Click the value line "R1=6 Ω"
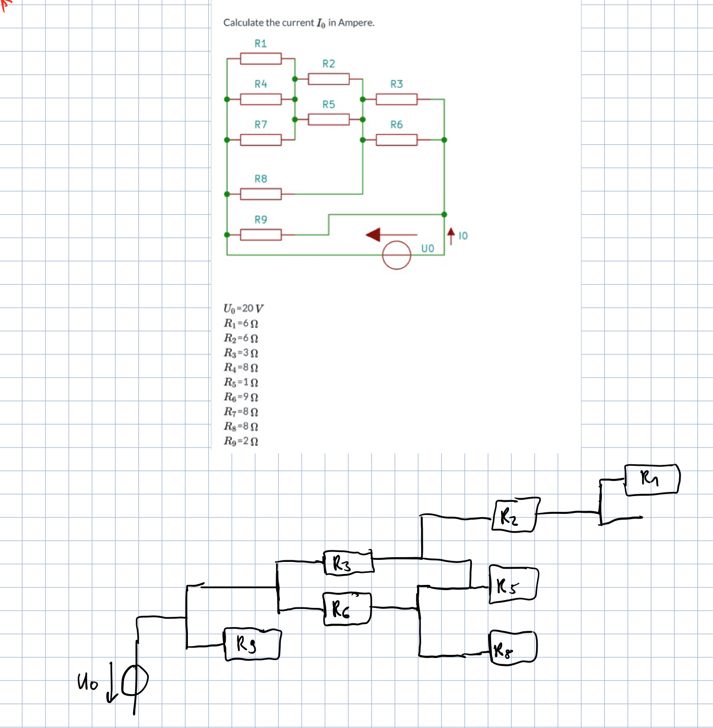713x728 pixels. 241,324
